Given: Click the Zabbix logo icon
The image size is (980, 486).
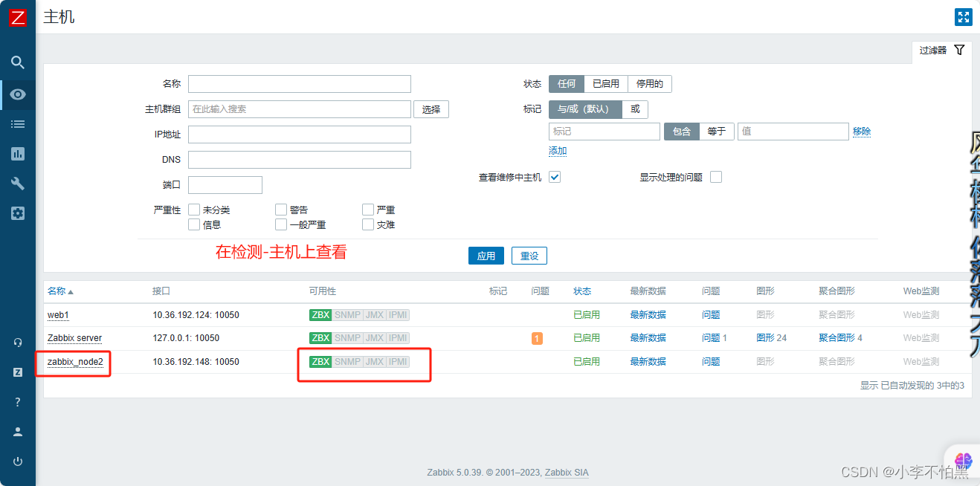Looking at the screenshot, I should coord(18,18).
